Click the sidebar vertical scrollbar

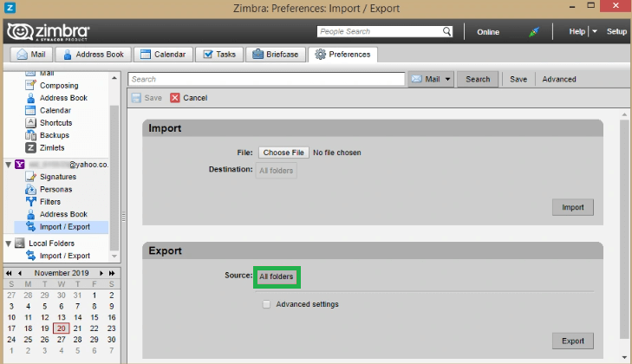114,178
